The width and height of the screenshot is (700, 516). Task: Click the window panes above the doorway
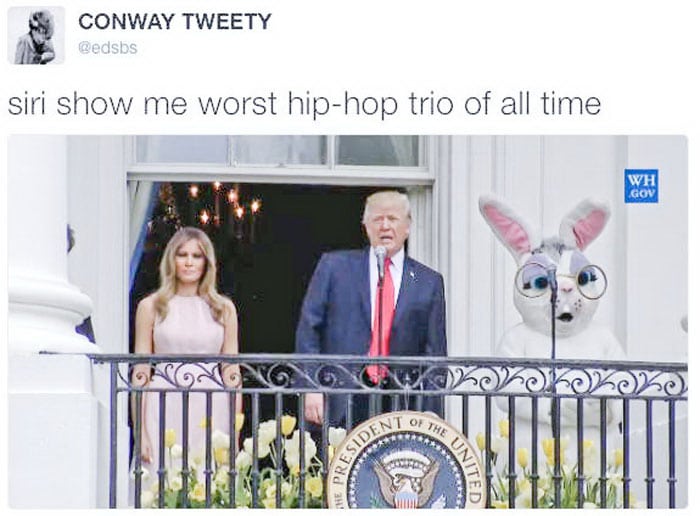click(280, 151)
